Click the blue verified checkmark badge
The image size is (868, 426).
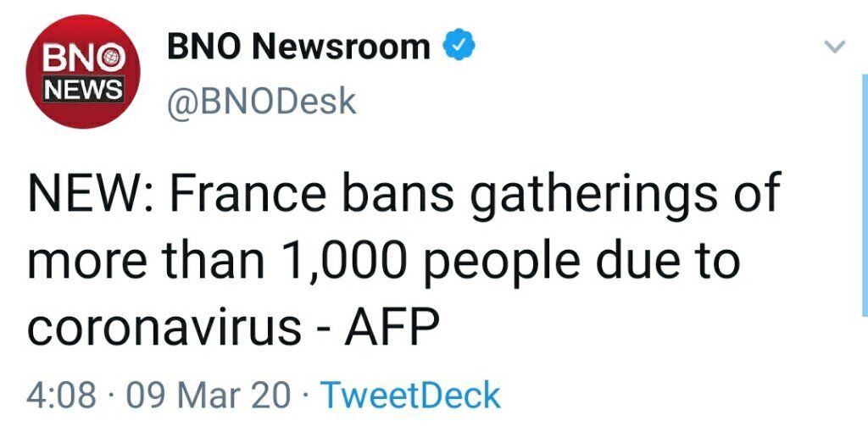(459, 47)
